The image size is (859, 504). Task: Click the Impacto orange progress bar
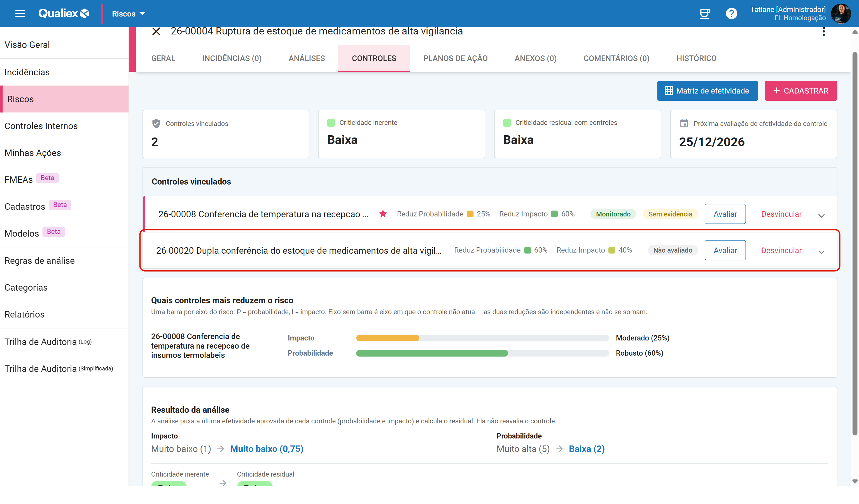click(388, 338)
